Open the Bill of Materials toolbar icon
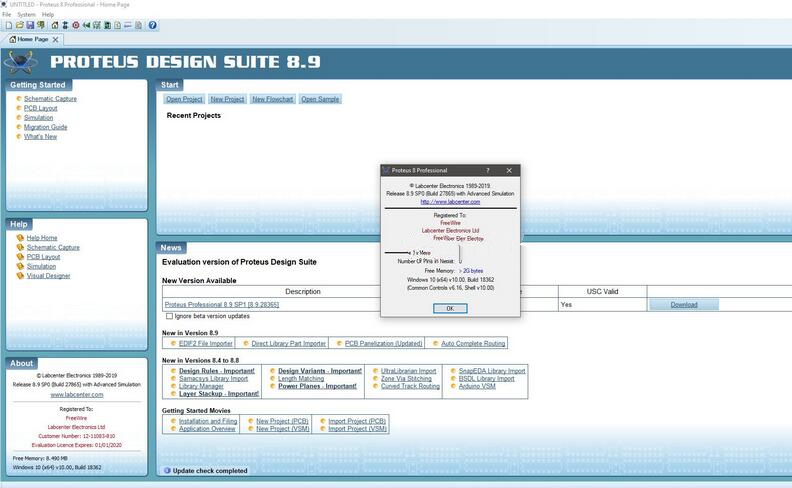The height and width of the screenshot is (488, 792). click(x=117, y=25)
